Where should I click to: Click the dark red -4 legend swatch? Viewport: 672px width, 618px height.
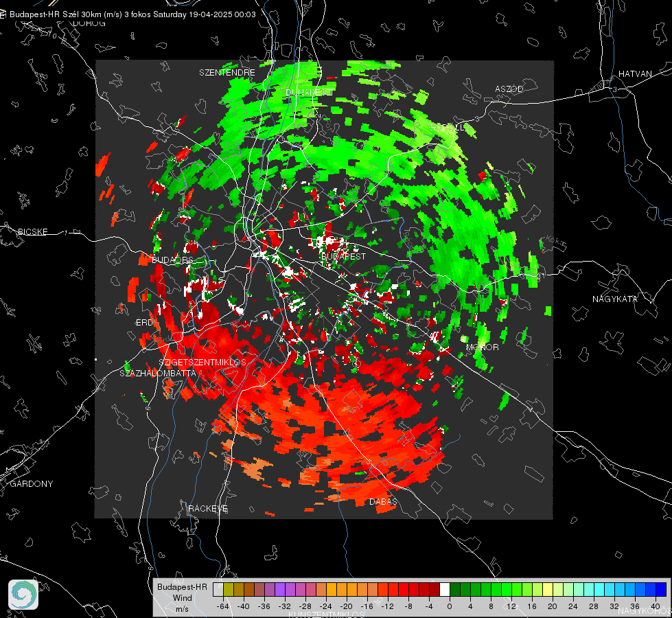click(435, 589)
